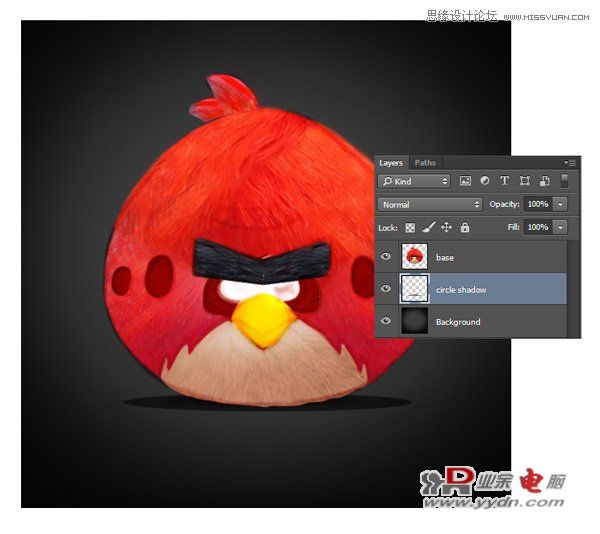The image size is (600, 534).
Task: Open the Kind filter type dropdown
Action: [x=414, y=181]
